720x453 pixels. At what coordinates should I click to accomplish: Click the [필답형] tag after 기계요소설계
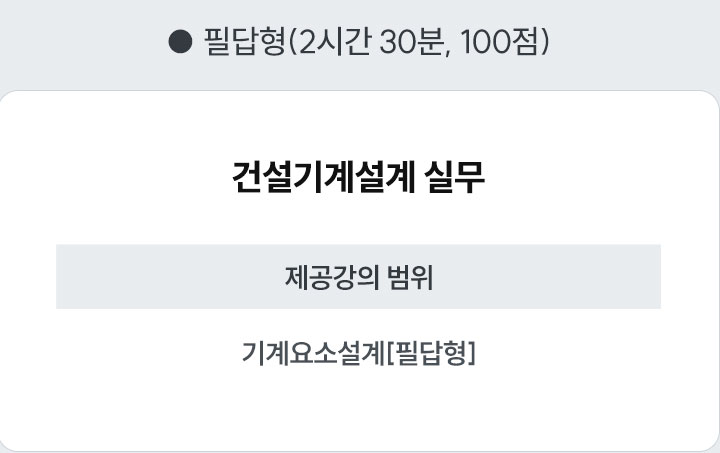coord(430,353)
